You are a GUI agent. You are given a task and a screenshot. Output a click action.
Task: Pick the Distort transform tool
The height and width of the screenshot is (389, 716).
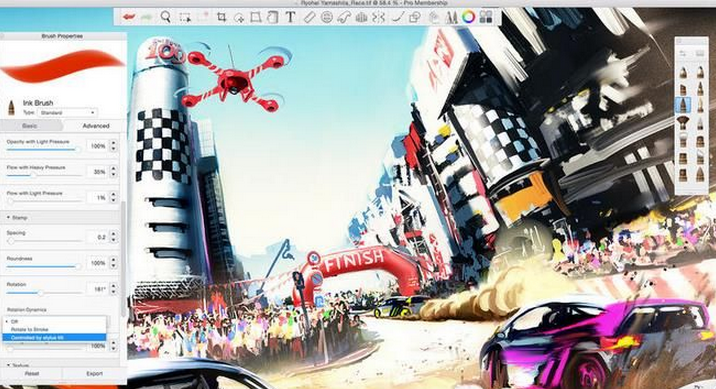(x=256, y=18)
